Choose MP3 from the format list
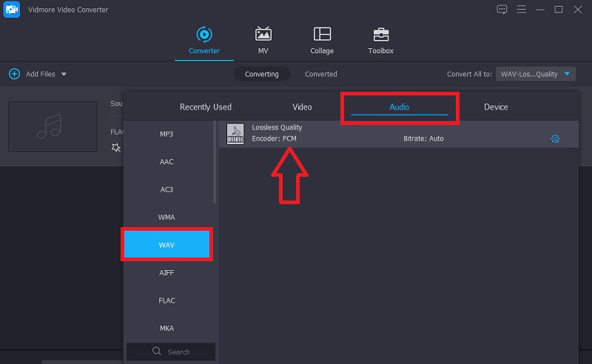This screenshot has height=364, width=592. pyautogui.click(x=166, y=134)
